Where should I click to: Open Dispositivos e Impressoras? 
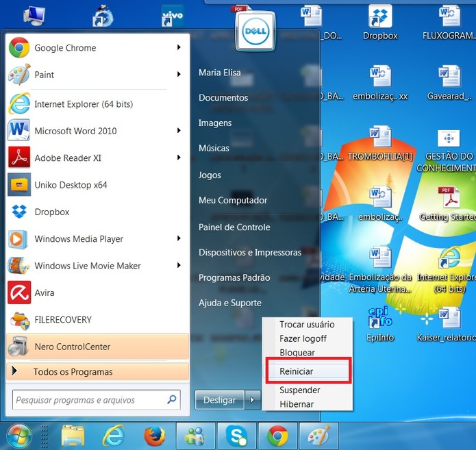click(250, 252)
